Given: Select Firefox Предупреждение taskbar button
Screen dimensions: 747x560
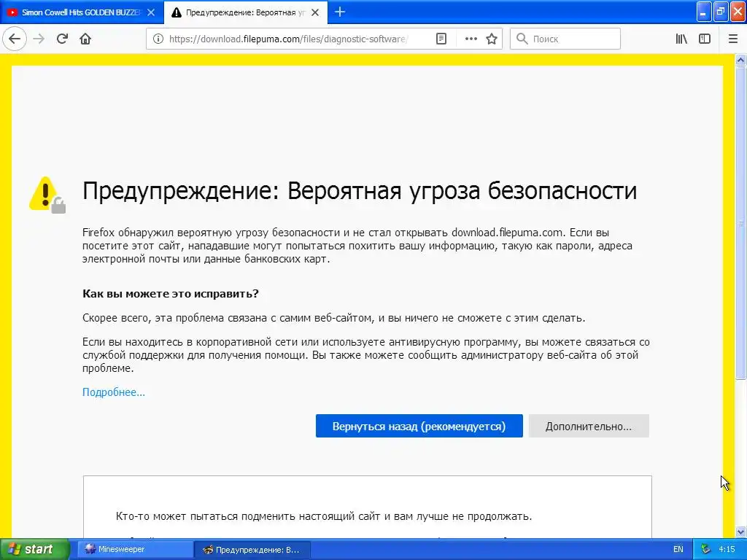Looking at the screenshot, I should [x=252, y=550].
